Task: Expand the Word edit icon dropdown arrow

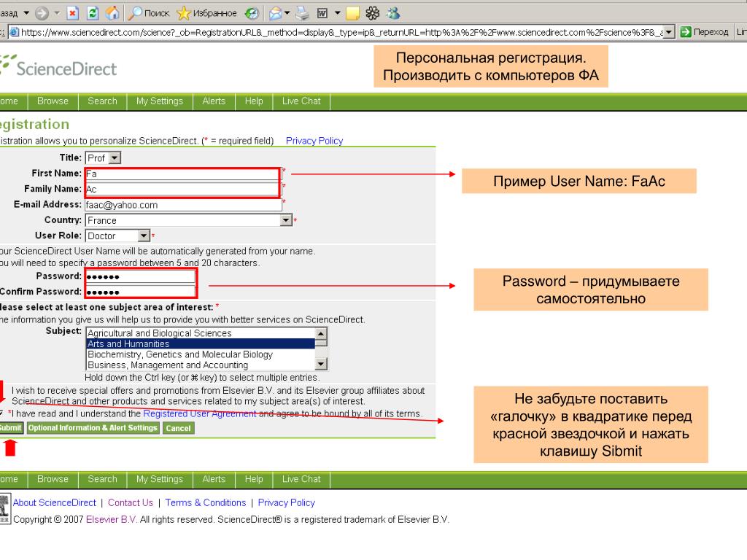Action: (337, 13)
